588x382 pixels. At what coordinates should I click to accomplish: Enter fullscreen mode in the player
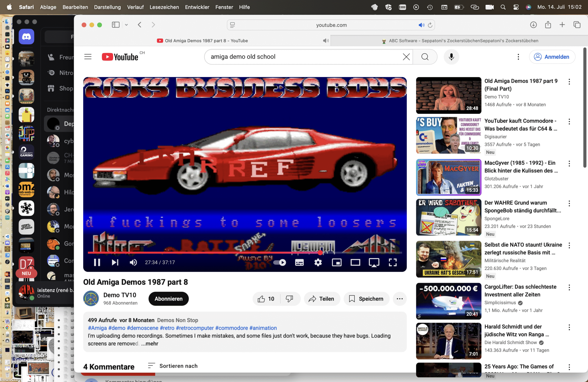click(392, 262)
